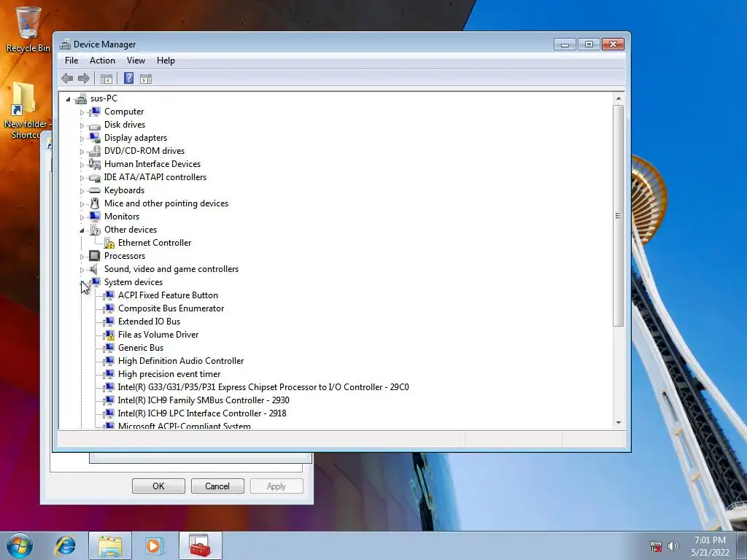The width and height of the screenshot is (747, 560).
Task: Click the Ethernet Controller warning icon
Action: (x=109, y=243)
